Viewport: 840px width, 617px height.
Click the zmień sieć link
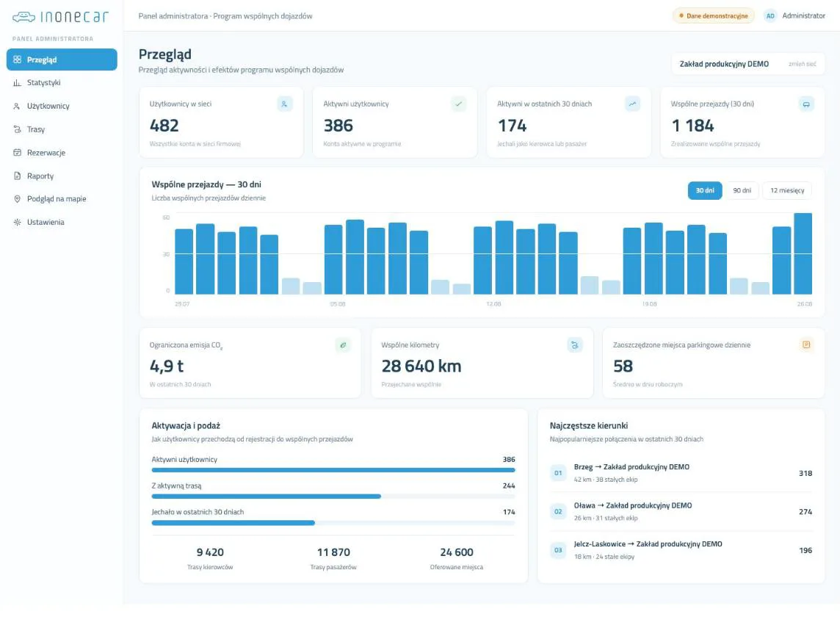pos(802,65)
